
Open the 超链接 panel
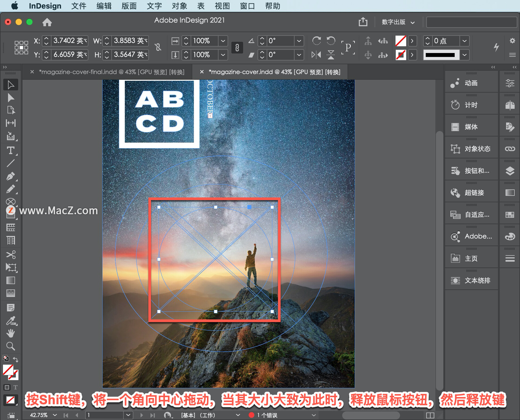tap(471, 193)
